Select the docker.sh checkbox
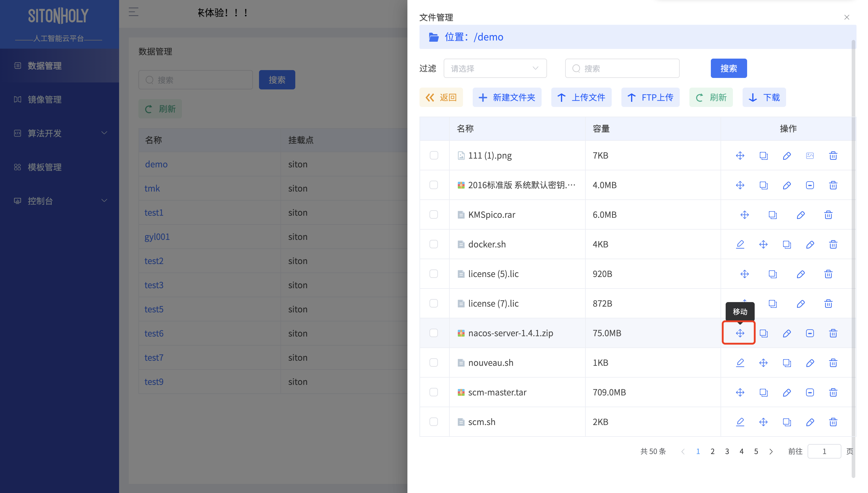 (434, 244)
